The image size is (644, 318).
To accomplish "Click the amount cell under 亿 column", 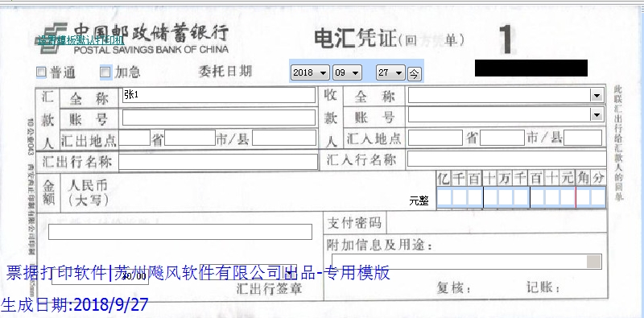I will [444, 197].
